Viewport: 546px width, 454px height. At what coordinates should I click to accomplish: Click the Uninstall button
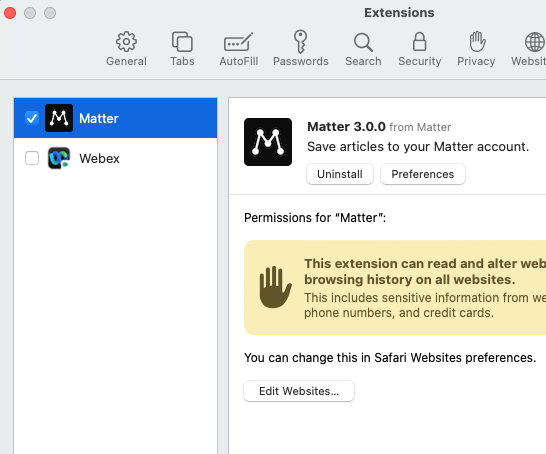(x=340, y=174)
